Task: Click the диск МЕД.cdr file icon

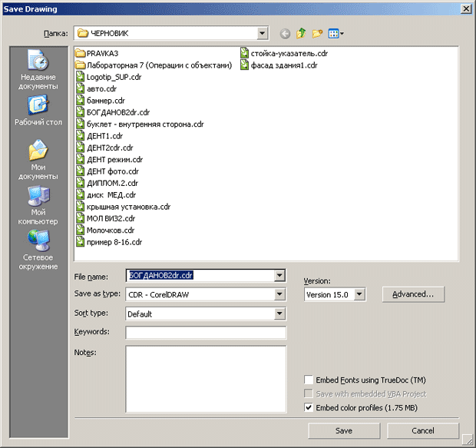Action: point(80,194)
